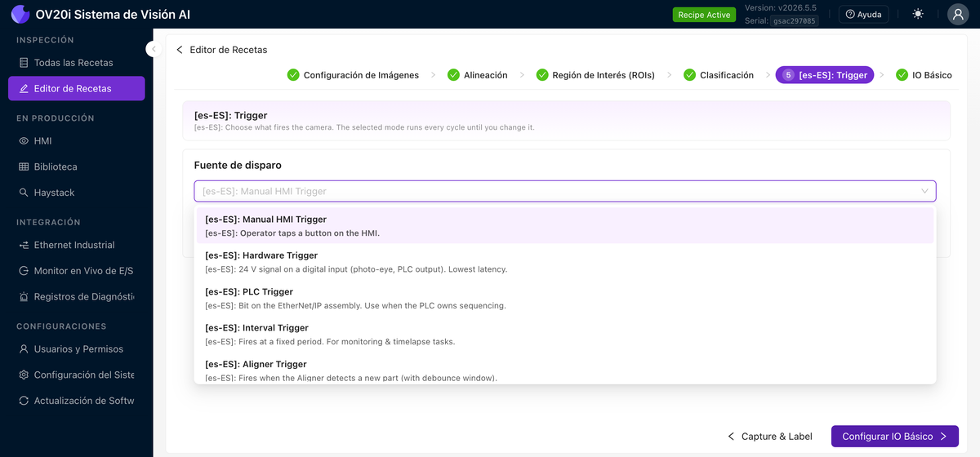The width and height of the screenshot is (980, 457).
Task: Open Registros de Diagnóstico page
Action: 77,297
